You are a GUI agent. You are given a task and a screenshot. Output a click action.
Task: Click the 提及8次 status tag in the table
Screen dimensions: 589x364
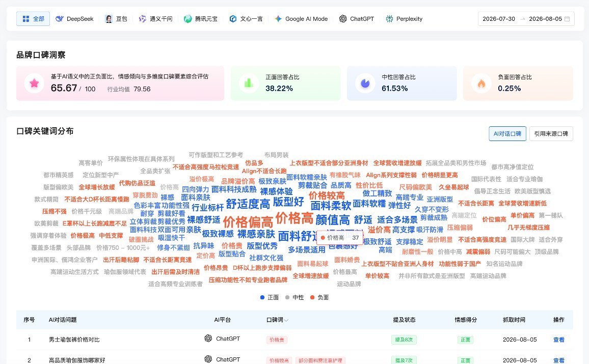click(404, 340)
